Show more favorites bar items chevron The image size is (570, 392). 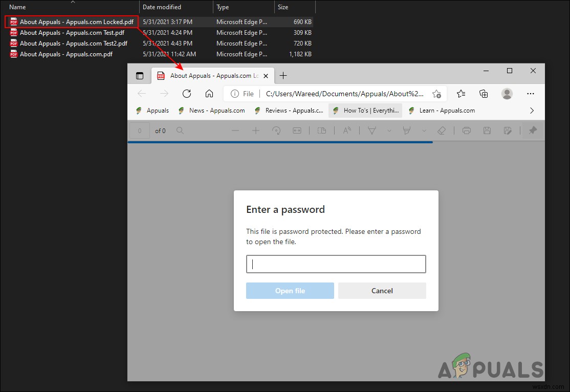coord(532,111)
